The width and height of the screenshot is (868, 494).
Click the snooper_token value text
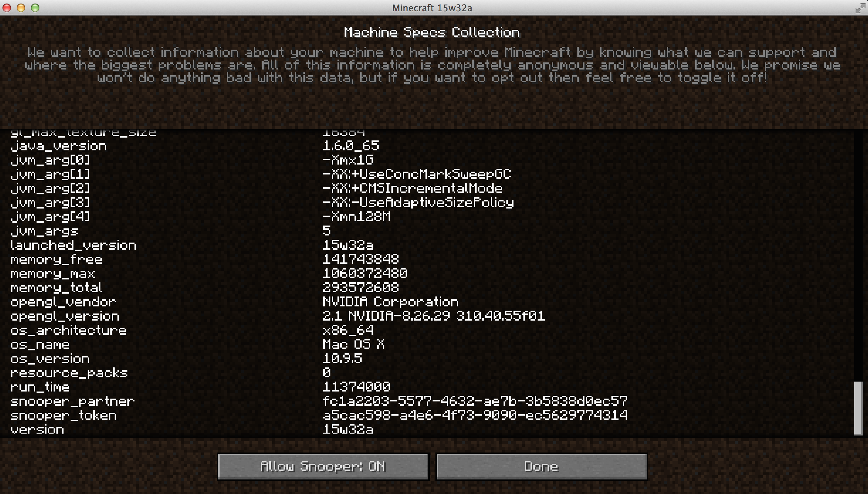point(475,415)
